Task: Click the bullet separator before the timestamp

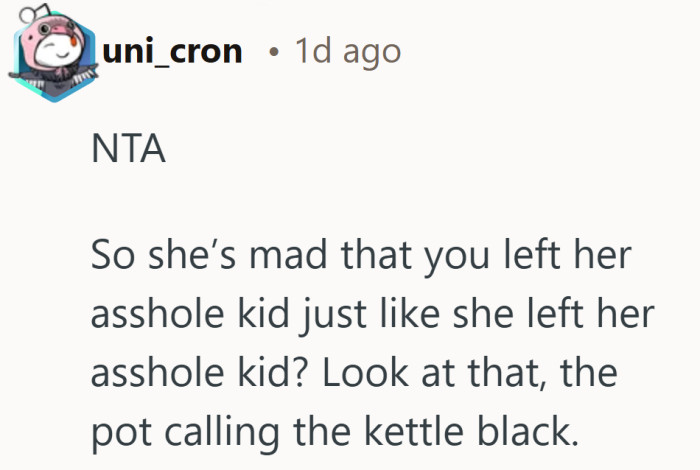Action: [273, 51]
